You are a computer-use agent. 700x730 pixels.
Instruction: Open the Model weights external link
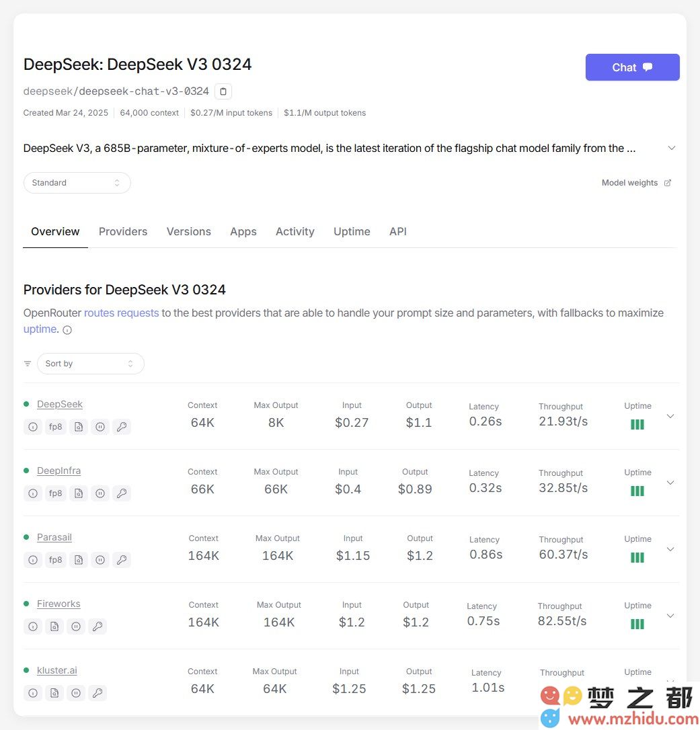636,183
